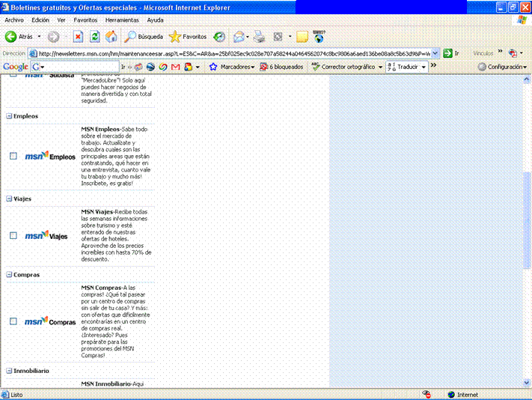
Task: Click the Configuración button in Google toolbar
Action: tap(503, 67)
